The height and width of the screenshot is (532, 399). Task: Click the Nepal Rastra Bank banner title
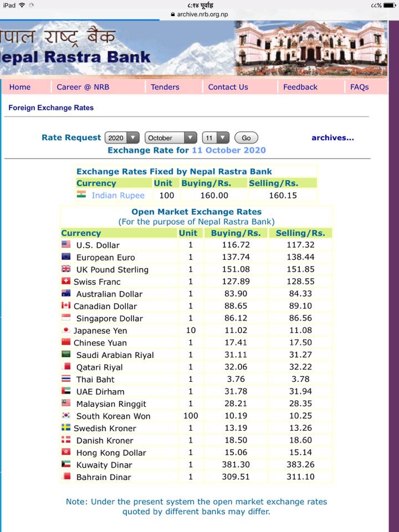click(x=75, y=57)
